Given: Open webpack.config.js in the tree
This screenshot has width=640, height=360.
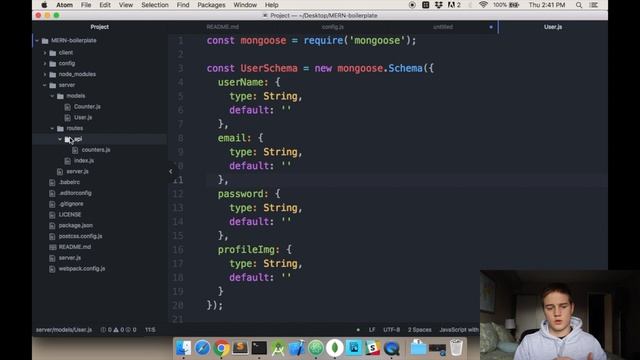Looking at the screenshot, I should pyautogui.click(x=82, y=269).
